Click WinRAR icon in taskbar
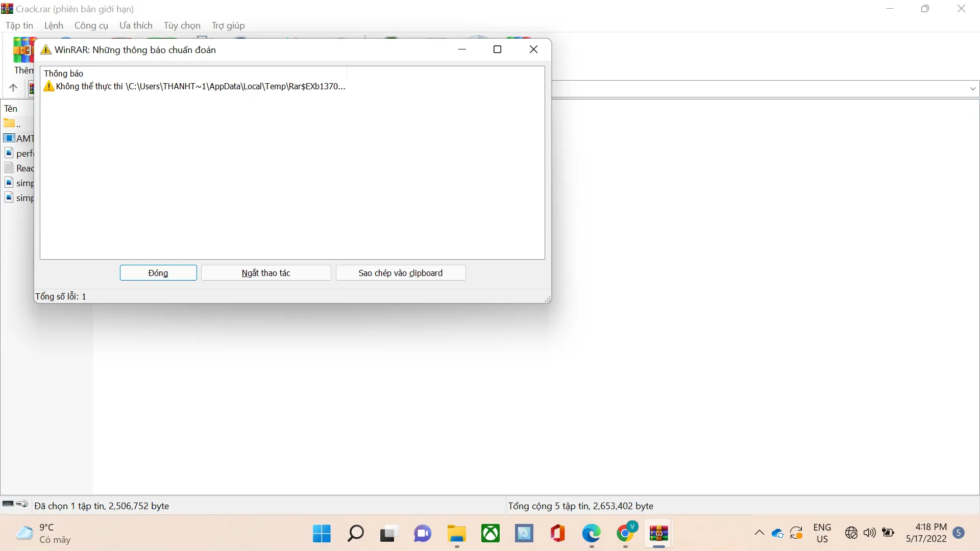980x551 pixels. tap(659, 534)
